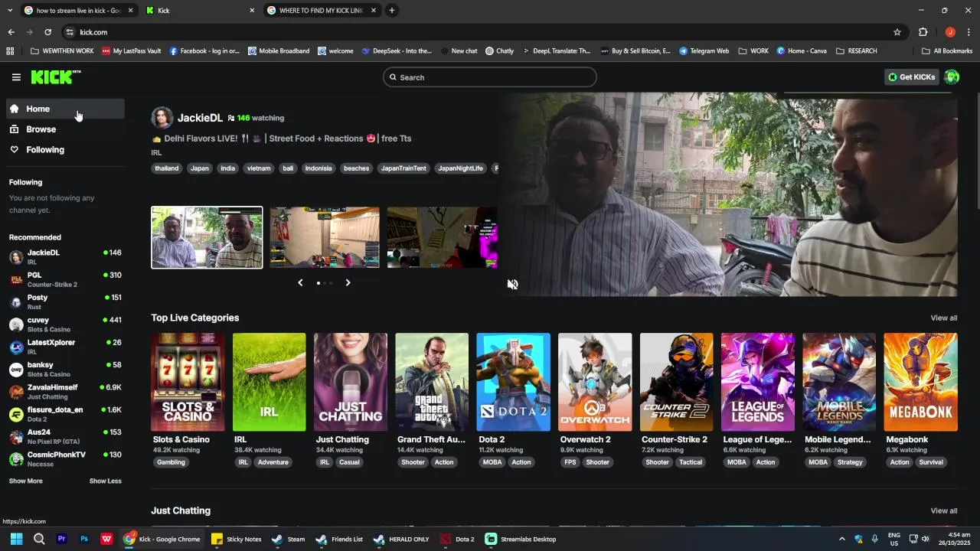Go to Home in the sidebar
Screen dimensions: 980x551
(65, 109)
